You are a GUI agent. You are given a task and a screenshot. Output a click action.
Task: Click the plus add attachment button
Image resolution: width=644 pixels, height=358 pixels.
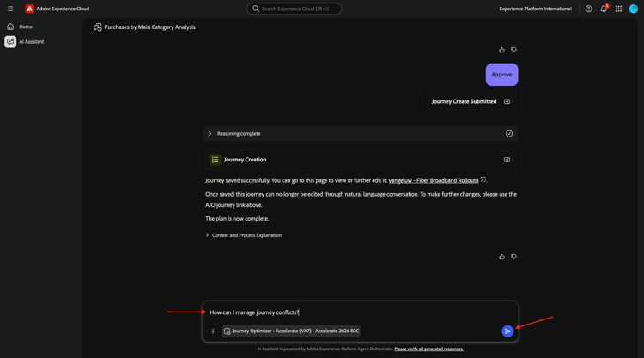coord(213,331)
